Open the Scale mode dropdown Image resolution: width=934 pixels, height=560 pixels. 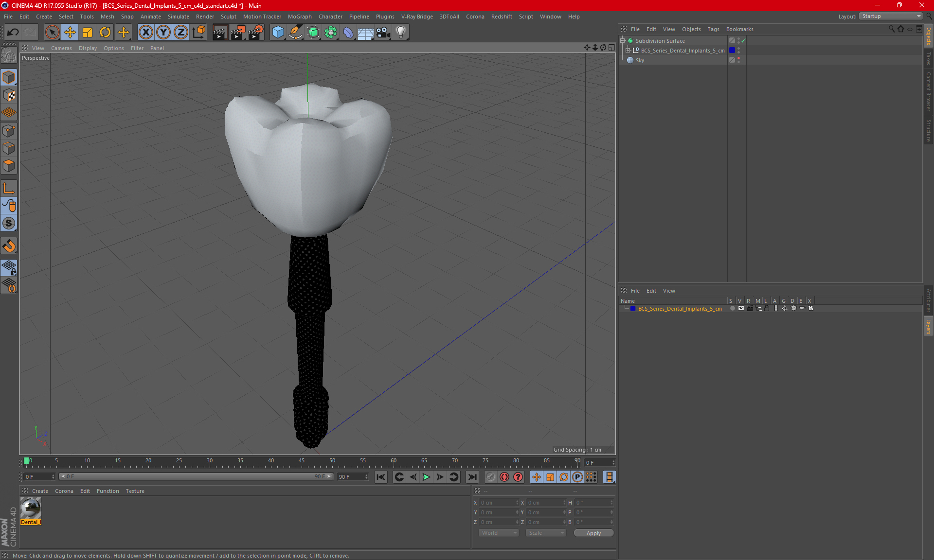tap(546, 533)
